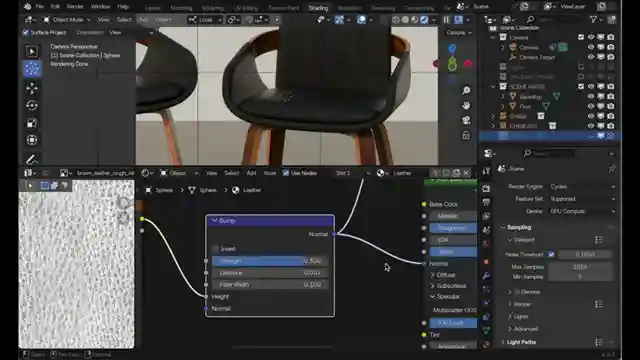640x360 pixels.
Task: Collapse the Viewport subpanel
Action: pyautogui.click(x=510, y=240)
